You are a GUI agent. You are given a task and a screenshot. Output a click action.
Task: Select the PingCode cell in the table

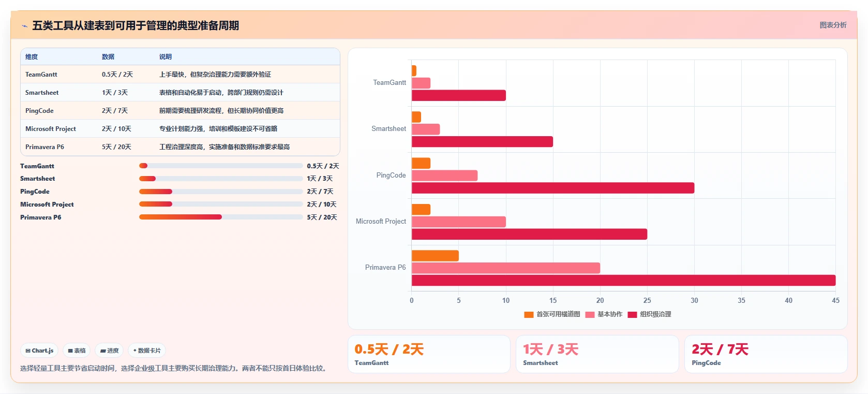[x=39, y=111]
